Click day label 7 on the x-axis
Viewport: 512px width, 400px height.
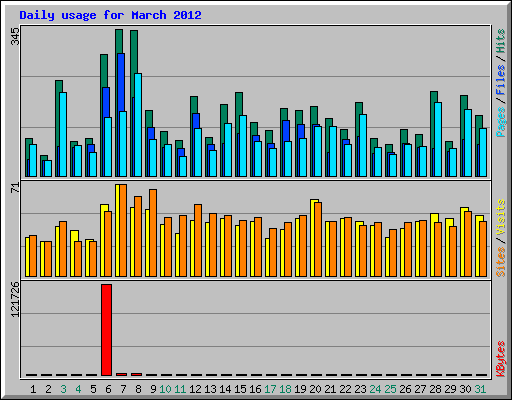click(123, 389)
